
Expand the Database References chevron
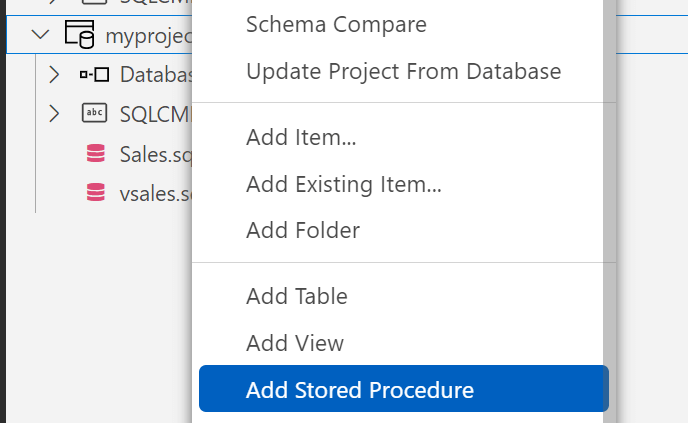tap(55, 74)
